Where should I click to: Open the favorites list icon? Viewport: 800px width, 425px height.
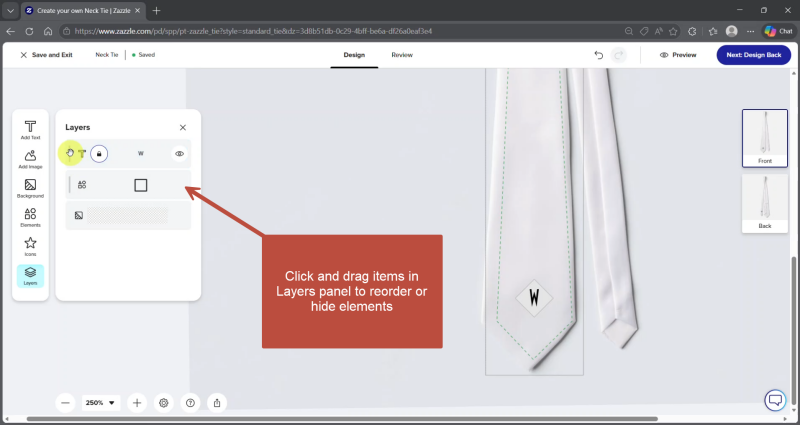click(713, 31)
